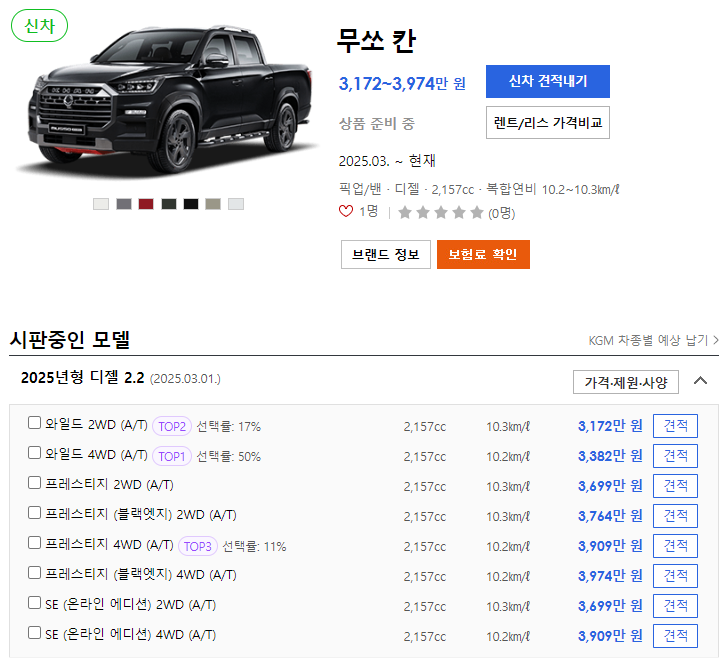Click 견적 for 프레스티지 2WD row
The width and height of the screenshot is (727, 670).
[x=675, y=486]
